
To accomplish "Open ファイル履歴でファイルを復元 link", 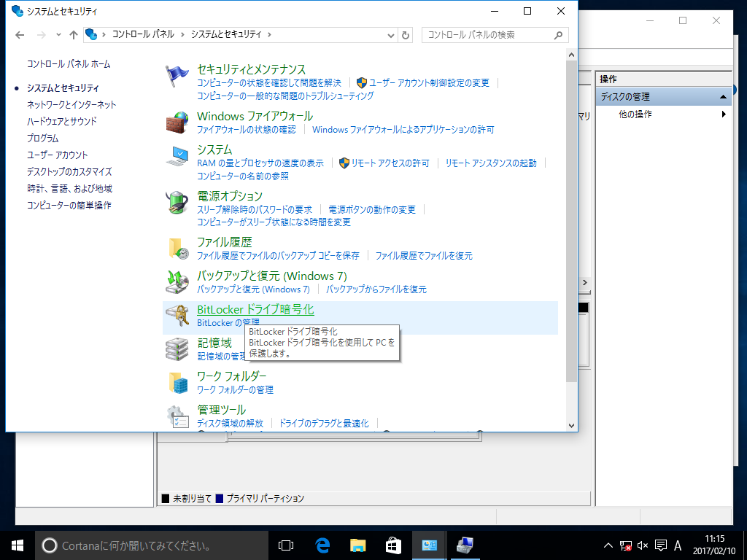I will click(424, 256).
